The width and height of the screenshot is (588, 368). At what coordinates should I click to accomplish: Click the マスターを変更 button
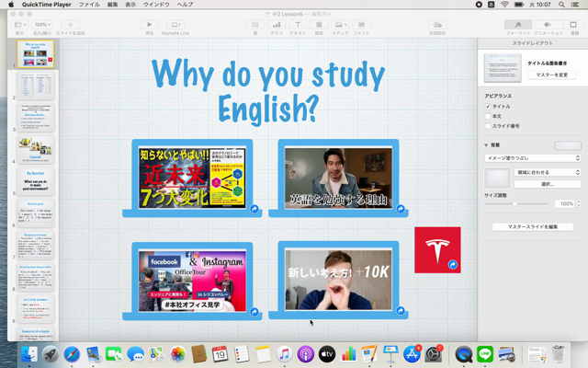(x=552, y=75)
